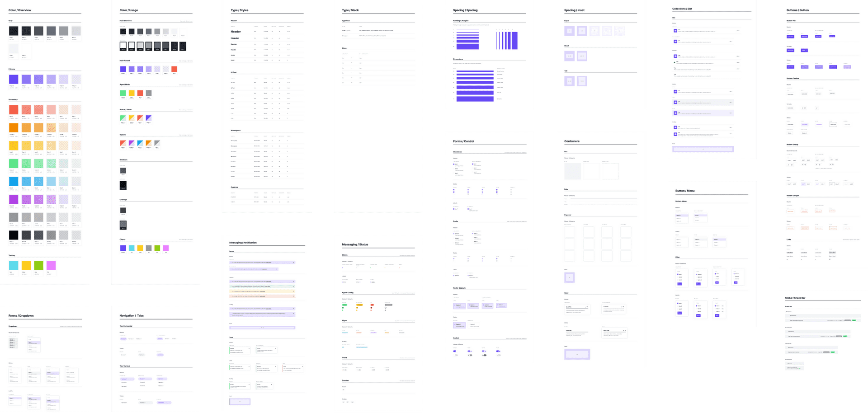Click the dark-theme black tile under Shadows

coord(123,185)
